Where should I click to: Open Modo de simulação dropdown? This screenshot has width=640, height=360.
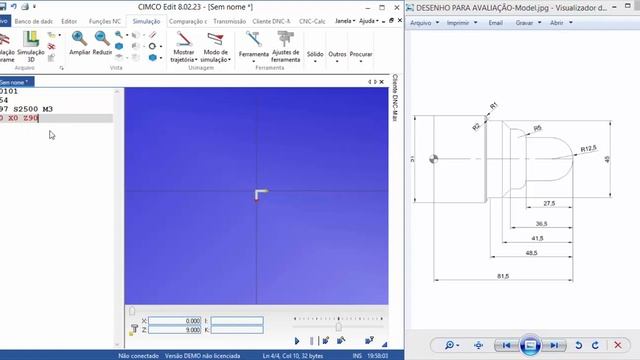[x=216, y=47]
